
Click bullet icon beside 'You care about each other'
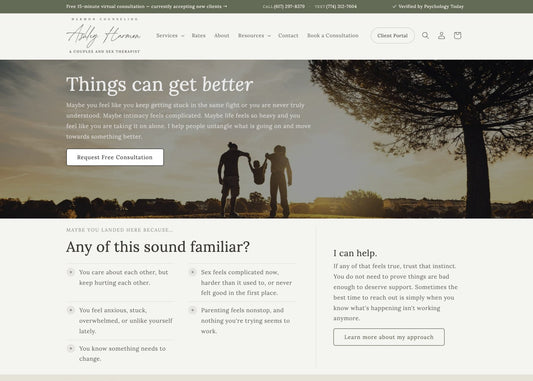pos(71,272)
